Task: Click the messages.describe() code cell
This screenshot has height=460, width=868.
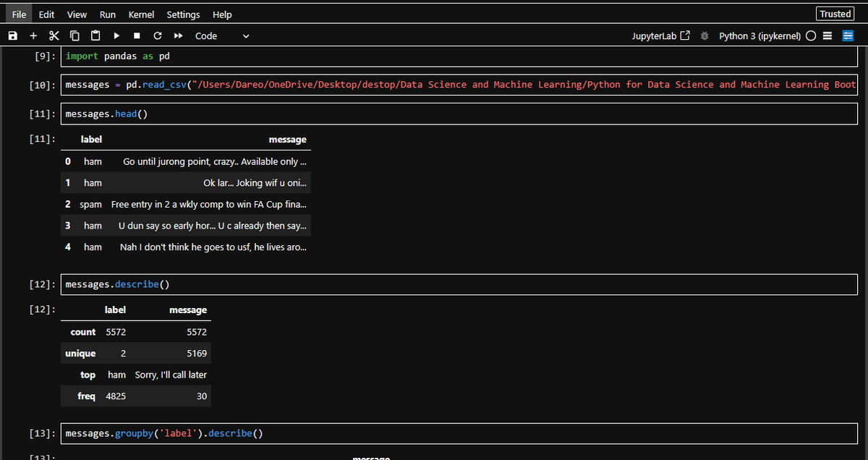Action: pos(459,284)
